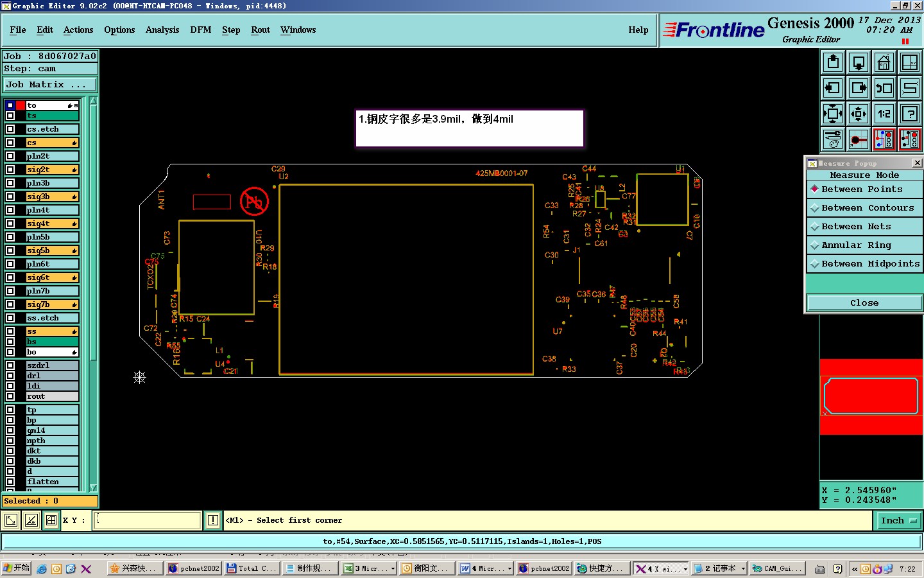Open the File menu

click(x=18, y=30)
